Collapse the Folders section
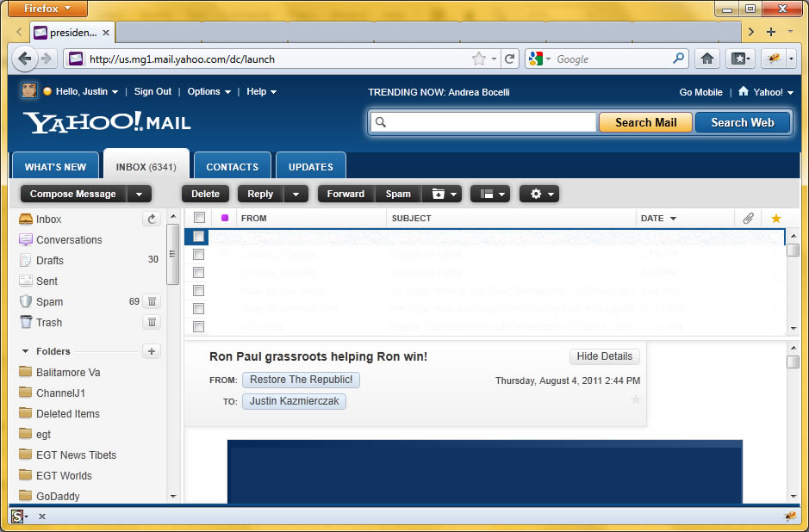 (x=25, y=351)
